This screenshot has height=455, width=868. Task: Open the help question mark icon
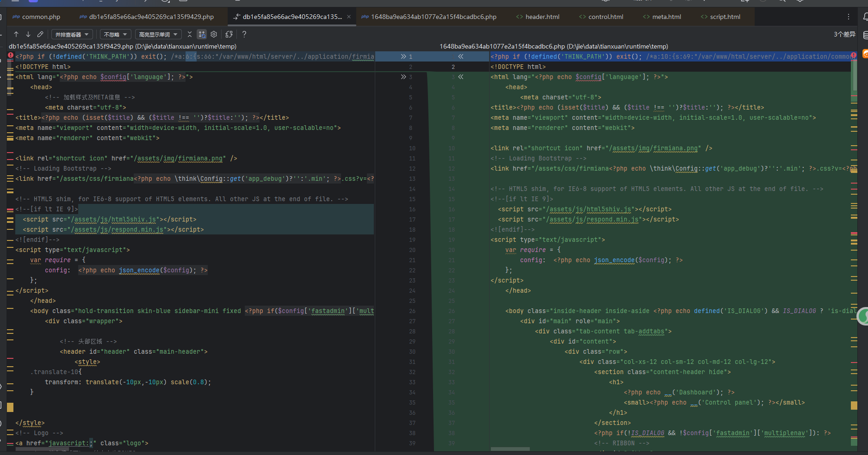pos(244,34)
